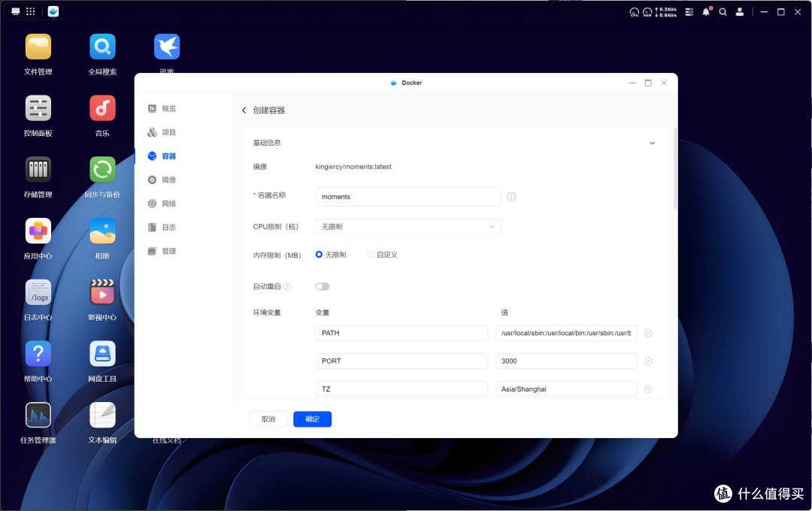812x511 pixels.
Task: Open 同步与备份 desktop icon
Action: pyautogui.click(x=102, y=169)
